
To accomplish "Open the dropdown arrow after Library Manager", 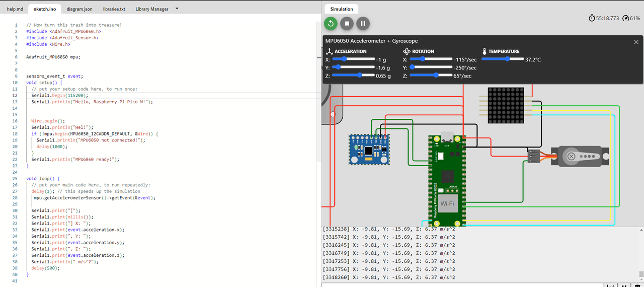I will (x=177, y=9).
